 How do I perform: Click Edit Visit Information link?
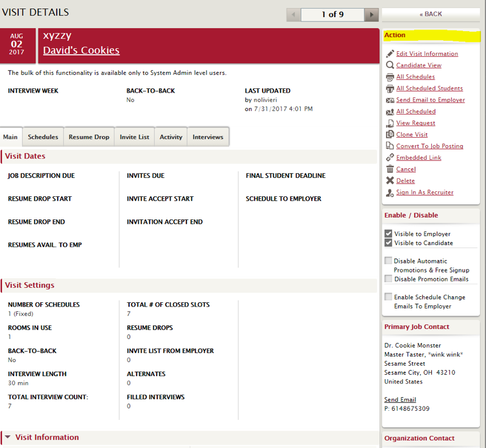pyautogui.click(x=427, y=54)
